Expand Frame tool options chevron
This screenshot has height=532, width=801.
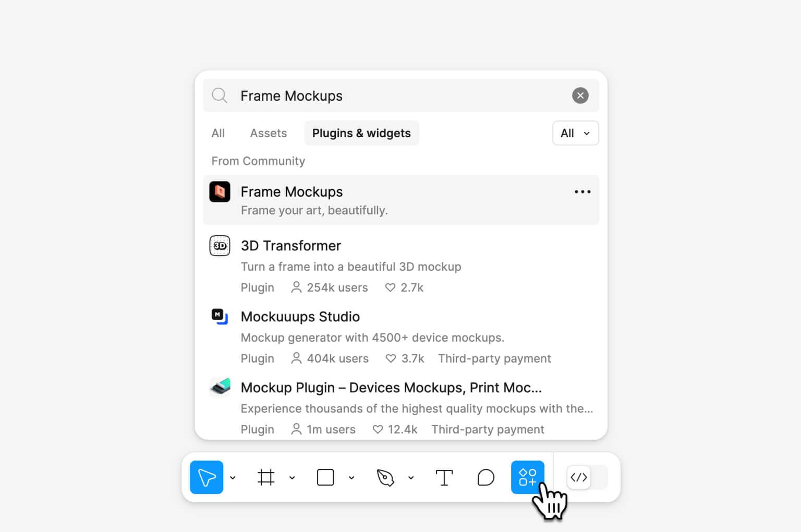292,477
